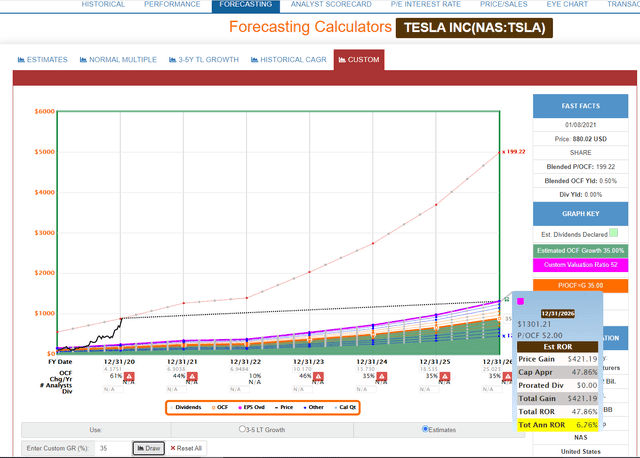The height and width of the screenshot is (458, 640).
Task: Click the magenta Custom Valuation Ratio 52 bar
Action: pyautogui.click(x=580, y=265)
